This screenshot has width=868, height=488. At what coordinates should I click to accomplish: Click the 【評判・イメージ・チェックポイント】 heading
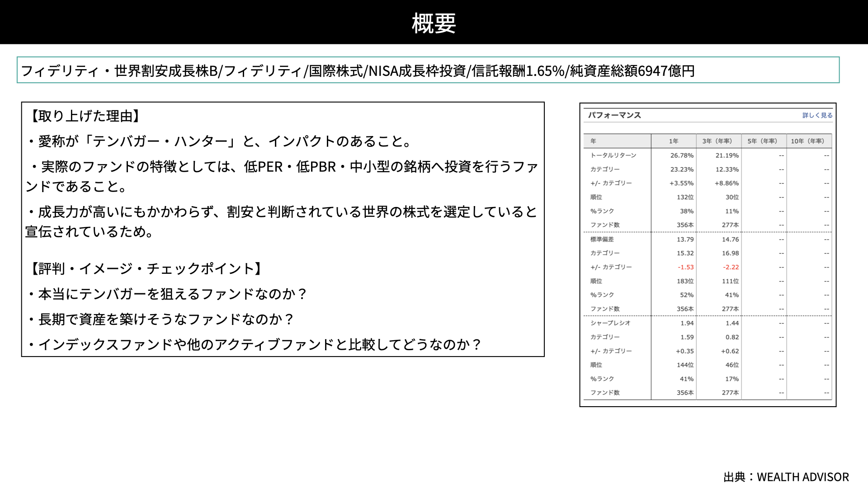point(146,269)
